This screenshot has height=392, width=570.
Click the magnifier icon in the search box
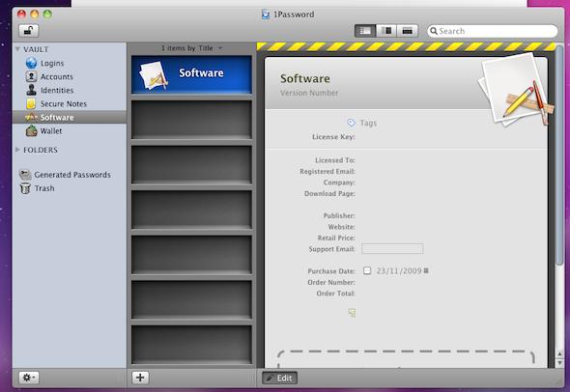[434, 31]
